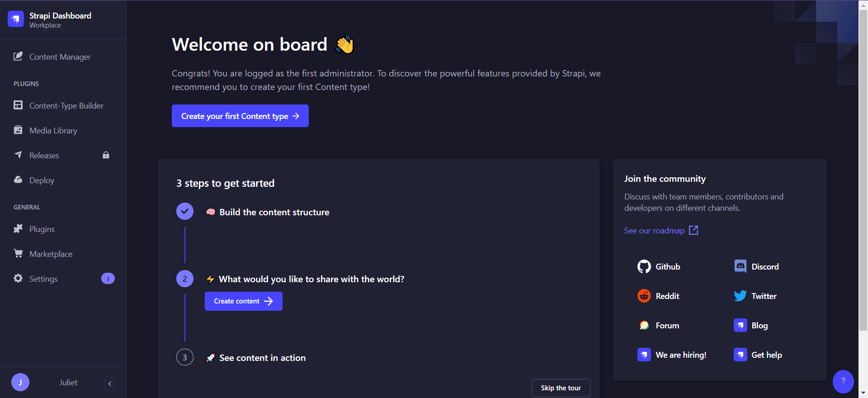
Task: Click the Join the community heading
Action: click(665, 179)
